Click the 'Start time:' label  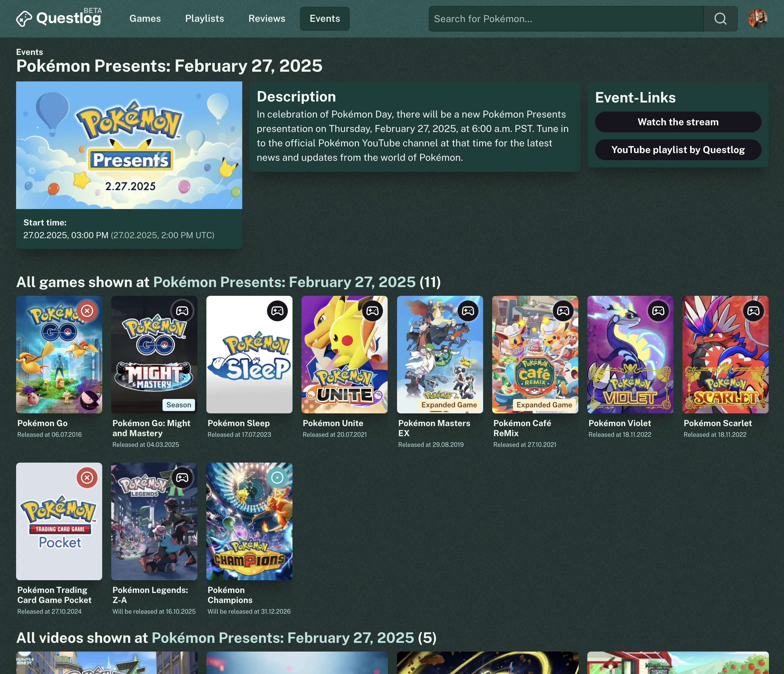(45, 222)
